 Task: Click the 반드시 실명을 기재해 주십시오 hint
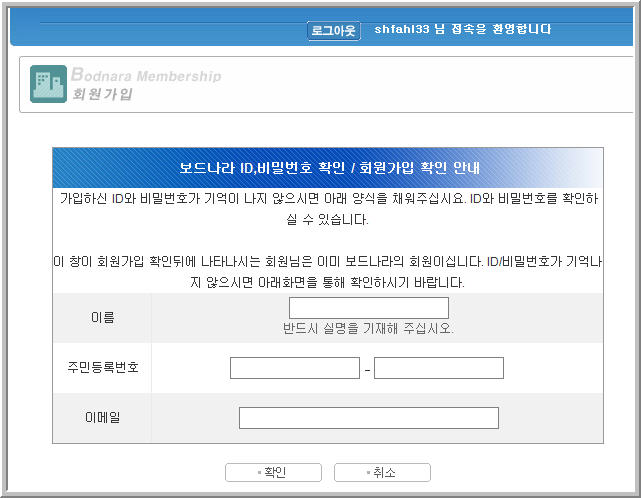point(368,328)
